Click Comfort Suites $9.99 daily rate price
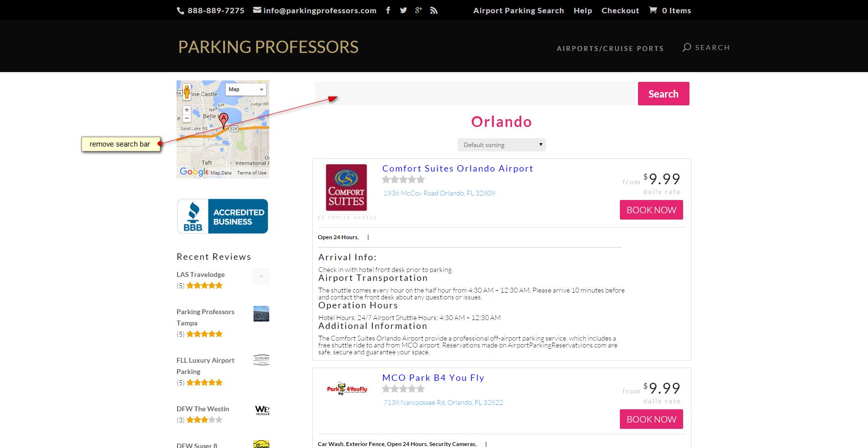The height and width of the screenshot is (448, 868). pyautogui.click(x=662, y=179)
